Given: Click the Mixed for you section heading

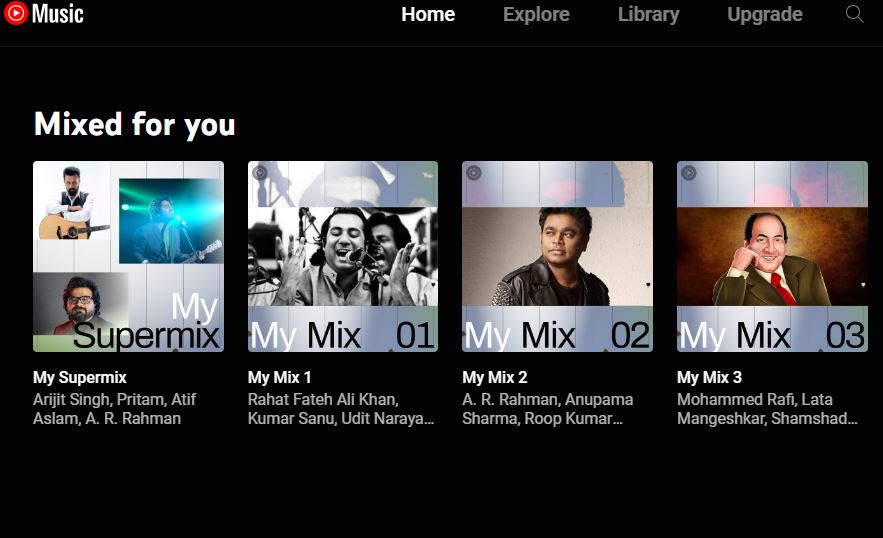Looking at the screenshot, I should click(x=135, y=124).
